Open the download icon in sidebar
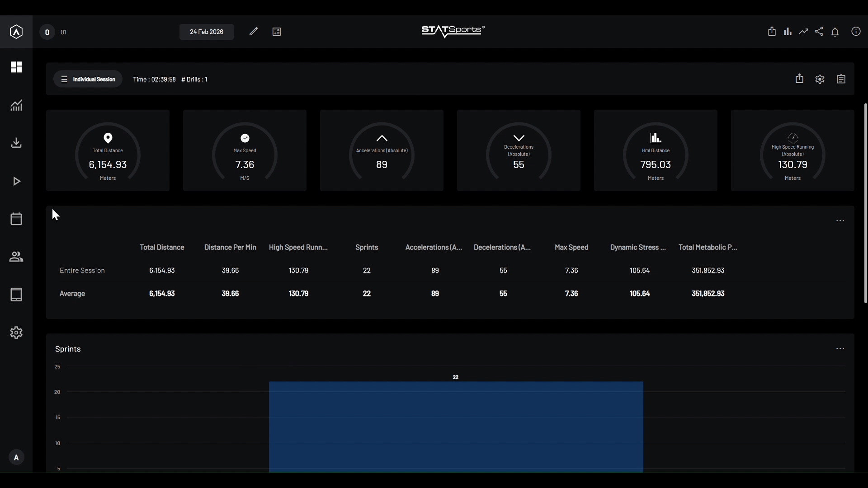 point(16,143)
